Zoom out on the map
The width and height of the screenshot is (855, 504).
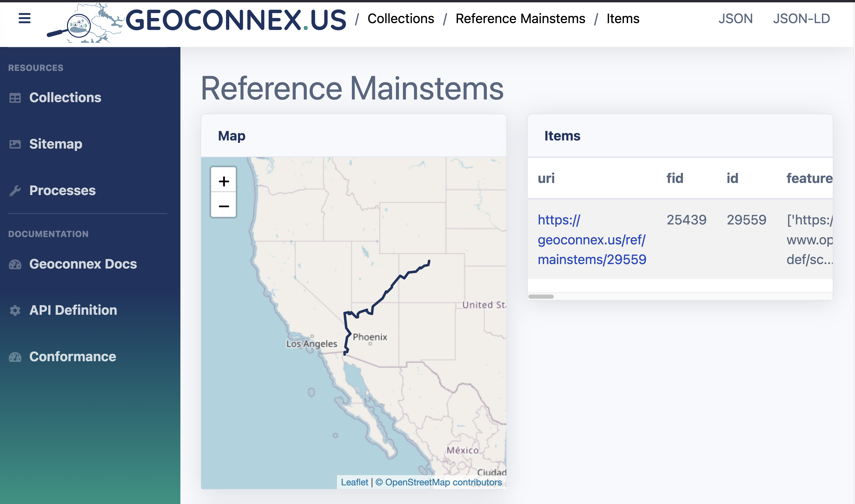point(223,206)
